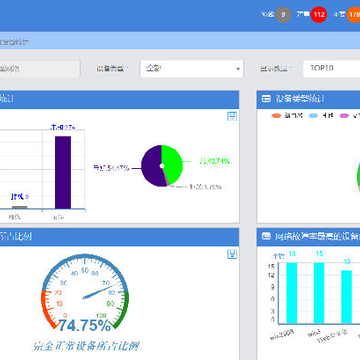Save the status statistics chart as image
The image size is (360, 360).
coord(232,116)
